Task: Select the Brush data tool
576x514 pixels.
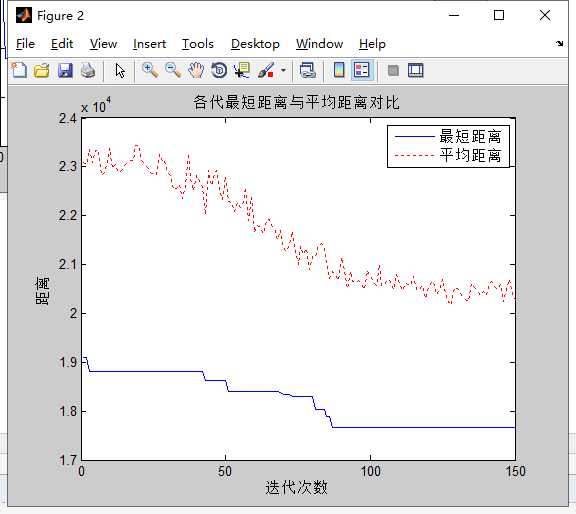Action: coord(266,70)
